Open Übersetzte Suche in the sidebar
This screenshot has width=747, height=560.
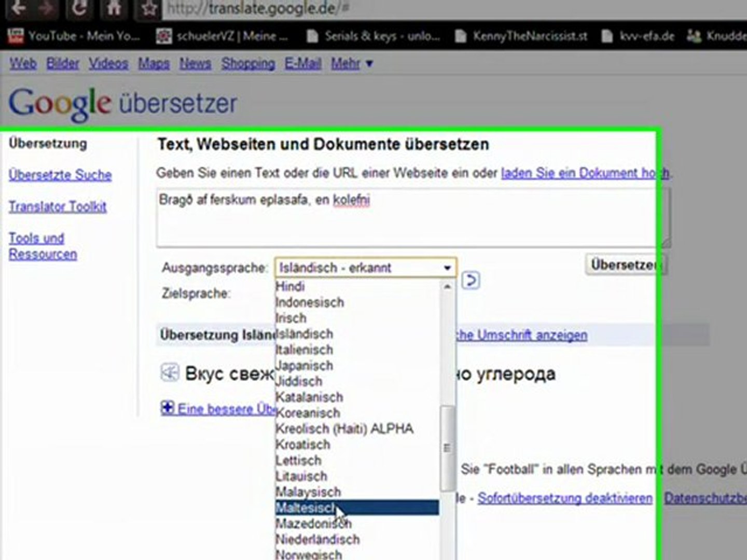tap(60, 175)
